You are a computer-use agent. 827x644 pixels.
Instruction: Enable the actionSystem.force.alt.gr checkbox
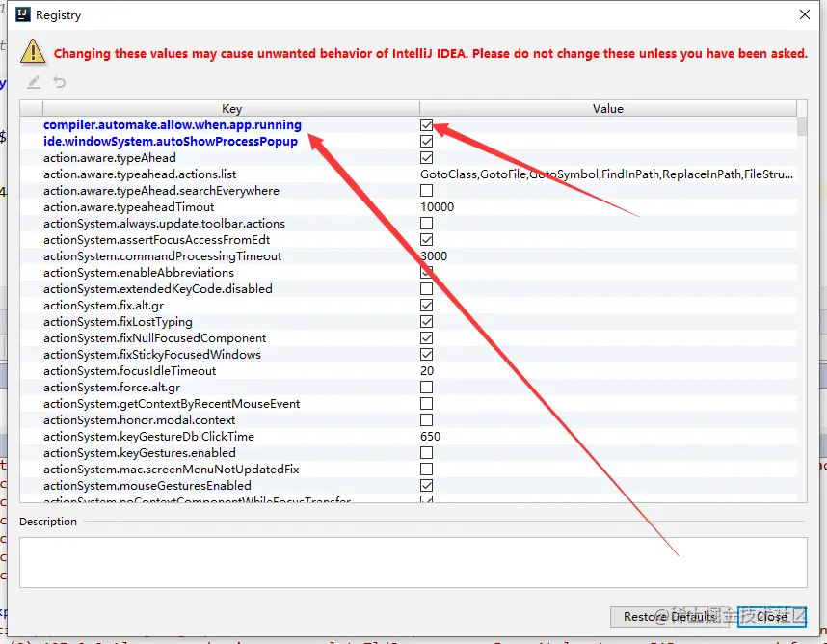(x=426, y=388)
